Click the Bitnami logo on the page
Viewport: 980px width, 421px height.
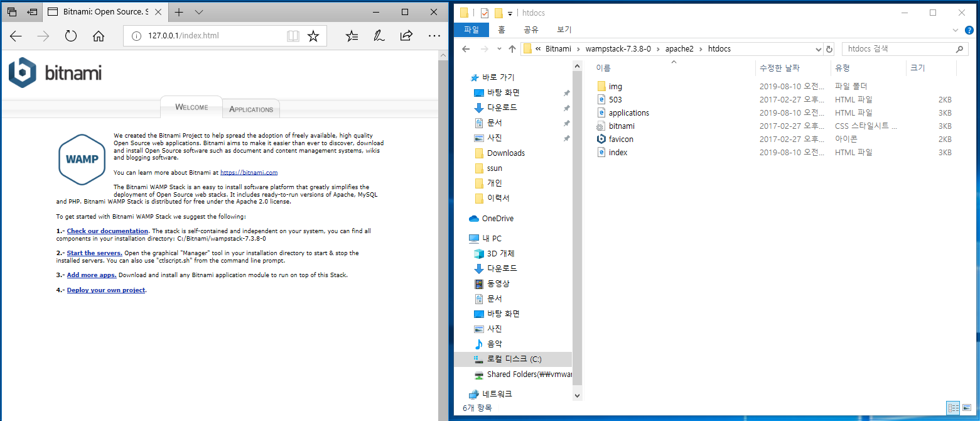click(x=55, y=73)
